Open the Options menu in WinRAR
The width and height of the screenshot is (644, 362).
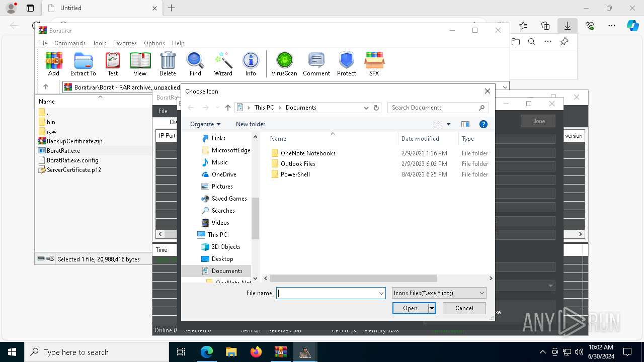154,43
